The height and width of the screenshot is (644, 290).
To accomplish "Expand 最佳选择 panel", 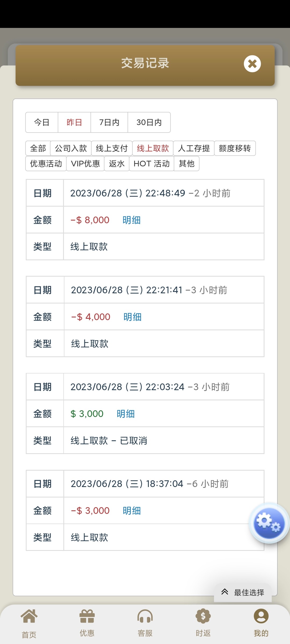I will 249,592.
